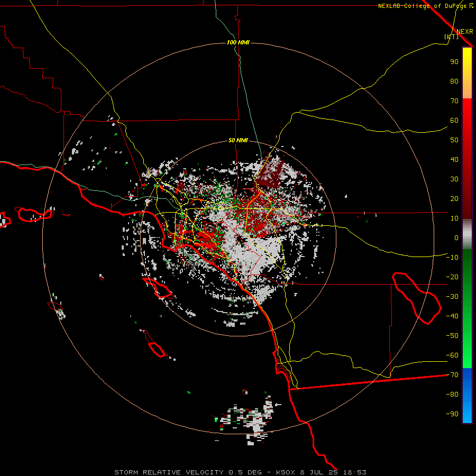Image resolution: width=476 pixels, height=476 pixels.
Task: Click the 18:53 timestamp in caption
Action: coord(354,472)
